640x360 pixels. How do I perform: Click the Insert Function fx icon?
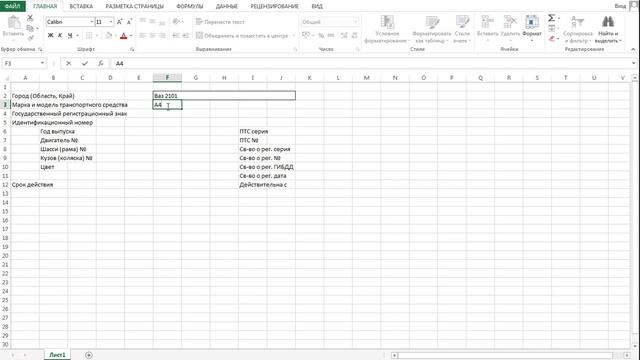click(x=100, y=63)
